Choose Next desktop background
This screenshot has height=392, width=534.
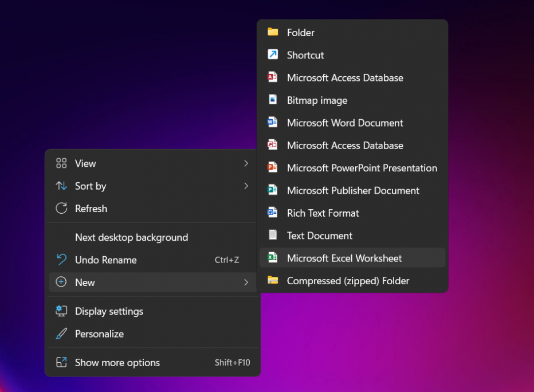pyautogui.click(x=131, y=237)
